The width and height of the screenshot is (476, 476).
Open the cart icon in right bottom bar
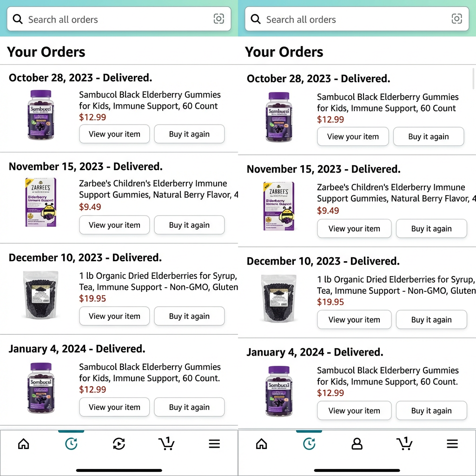pos(404,443)
